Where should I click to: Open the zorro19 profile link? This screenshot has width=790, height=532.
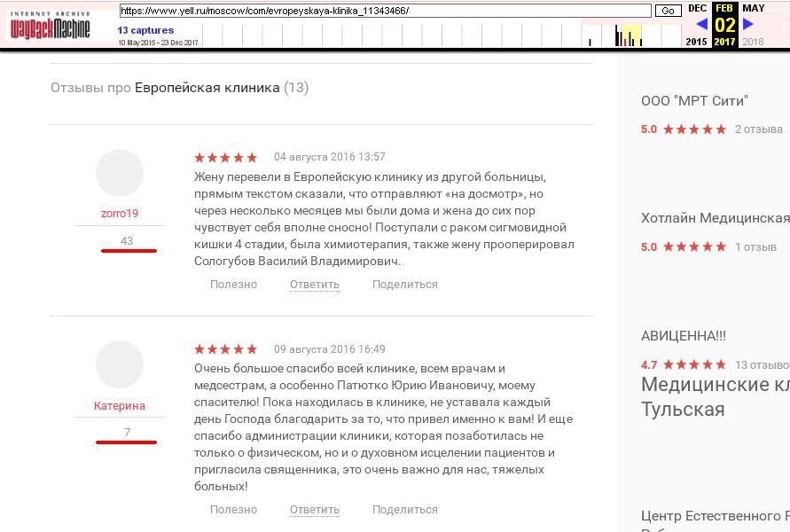point(120,214)
